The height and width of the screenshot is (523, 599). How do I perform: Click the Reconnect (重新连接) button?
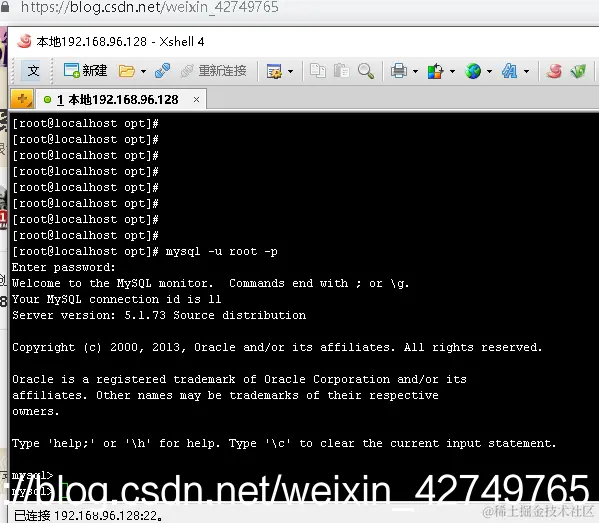(214, 71)
